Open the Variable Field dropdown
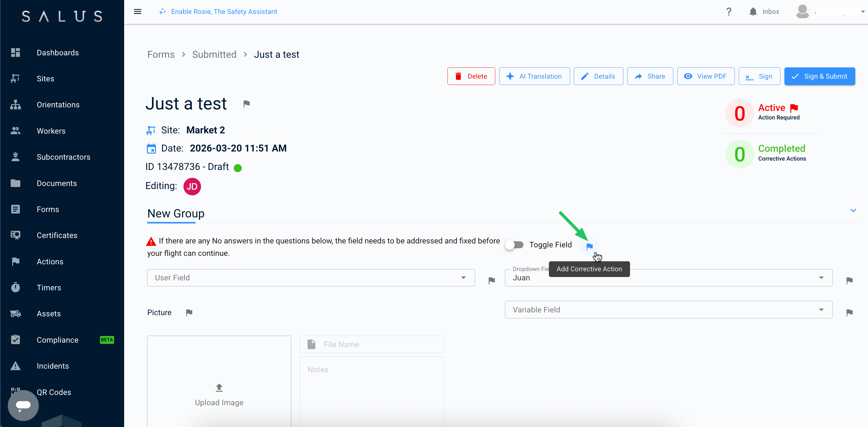 pos(668,310)
